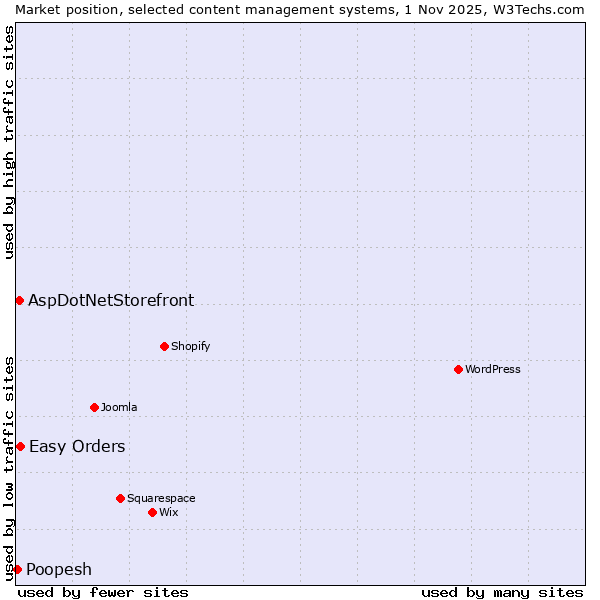Click the 'used by many sites' axis label

(x=502, y=592)
